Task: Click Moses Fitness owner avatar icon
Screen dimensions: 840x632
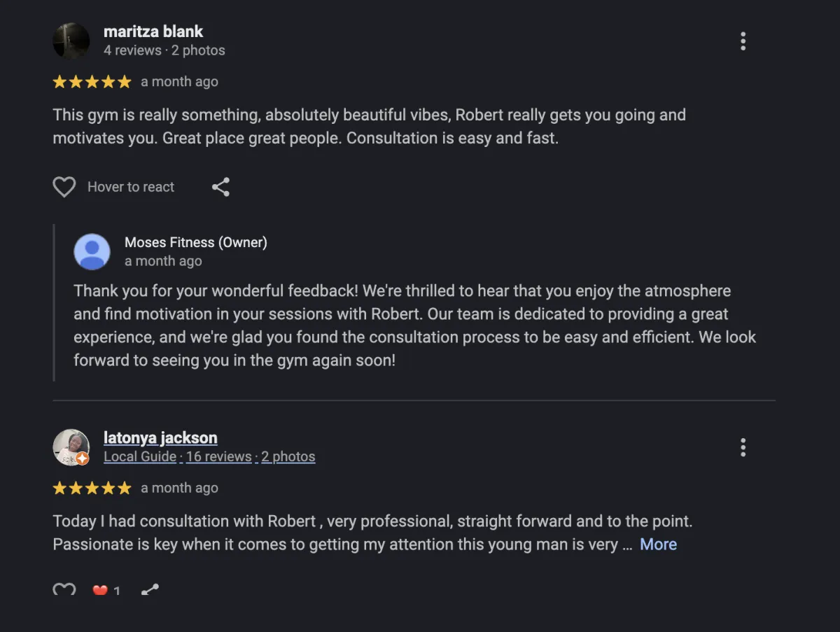Action: (x=92, y=252)
